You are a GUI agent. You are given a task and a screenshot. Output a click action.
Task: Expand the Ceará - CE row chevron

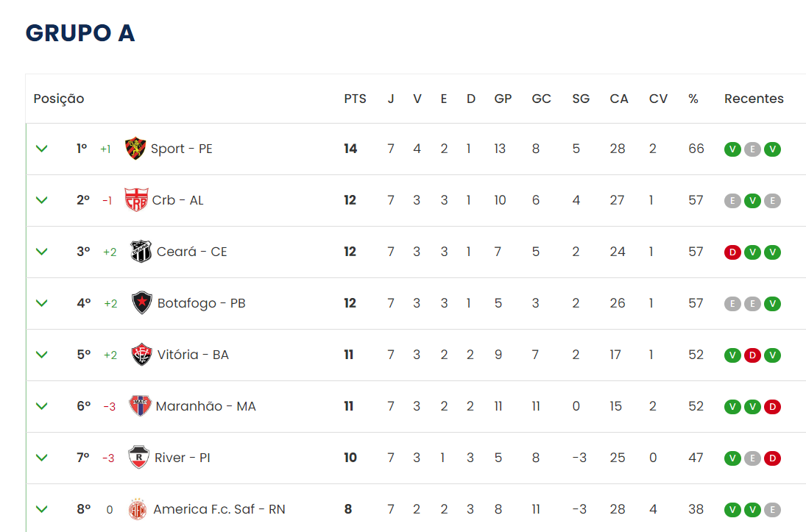[42, 252]
